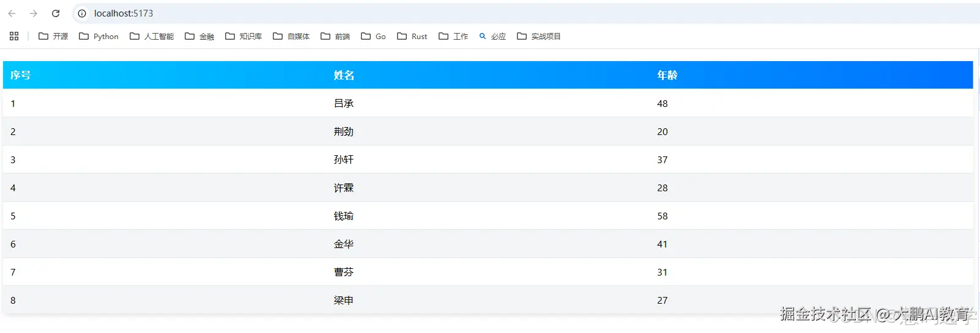Click age value 31 in 曹芬's row
980x333 pixels.
(663, 273)
